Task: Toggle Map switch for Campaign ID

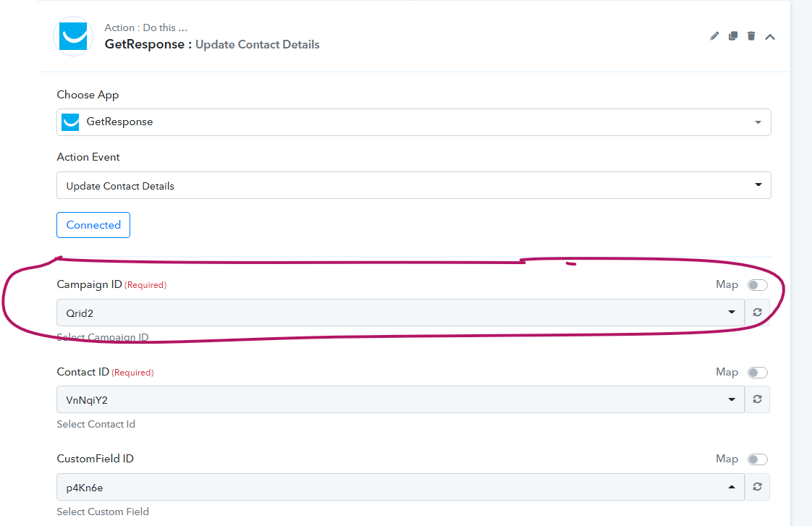Action: [x=758, y=285]
